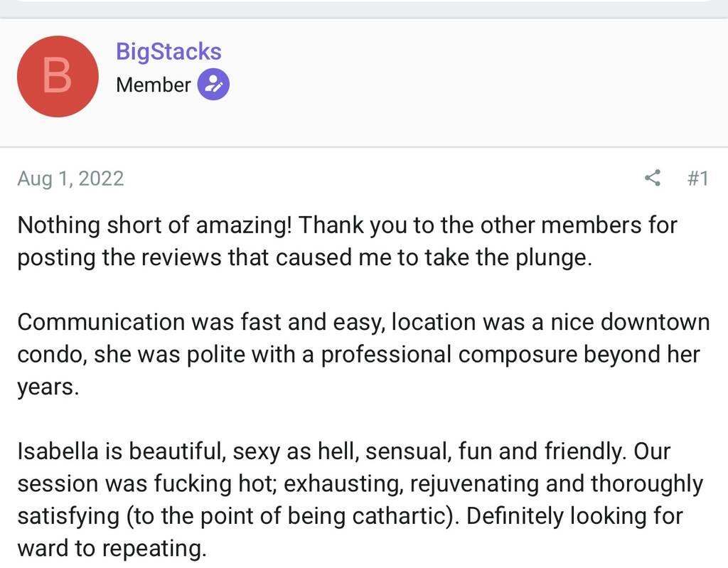Click the phrase "Definitely looking for"
728x568 pixels.
pyautogui.click(x=574, y=515)
